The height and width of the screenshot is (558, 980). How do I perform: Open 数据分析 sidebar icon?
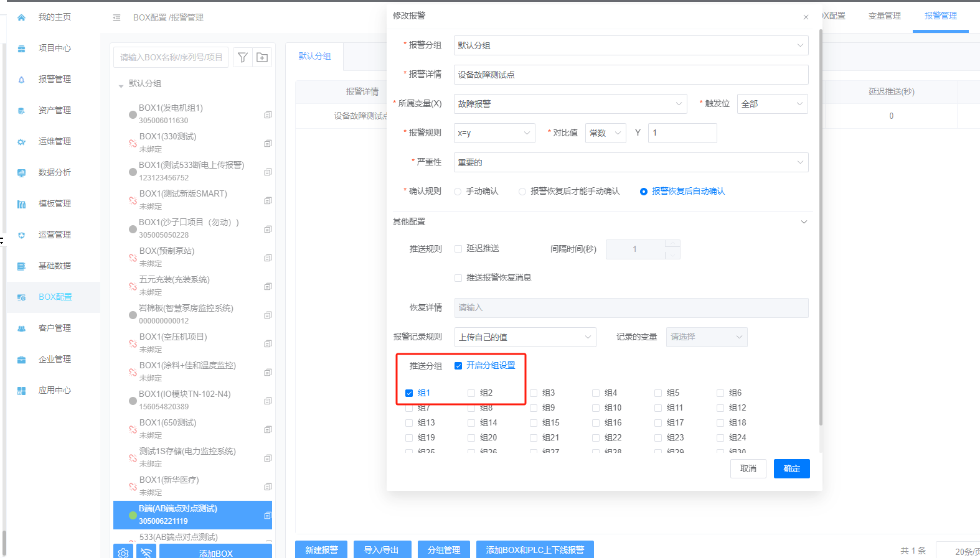pyautogui.click(x=21, y=173)
